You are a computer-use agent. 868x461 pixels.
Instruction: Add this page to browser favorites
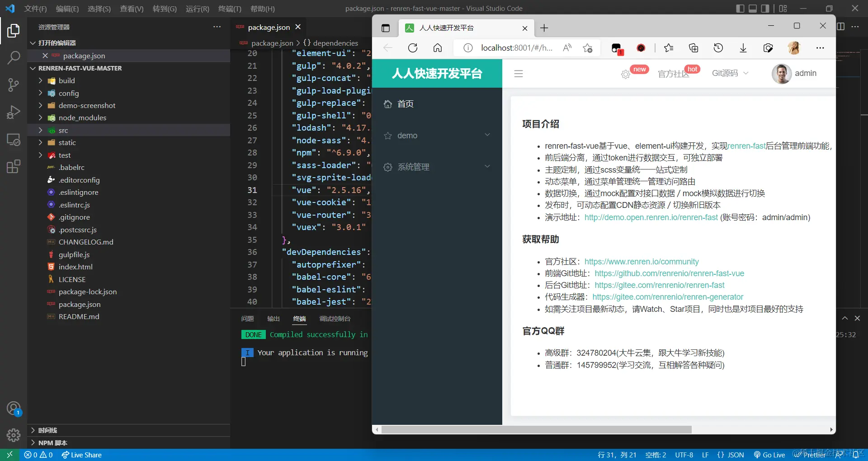pos(587,48)
